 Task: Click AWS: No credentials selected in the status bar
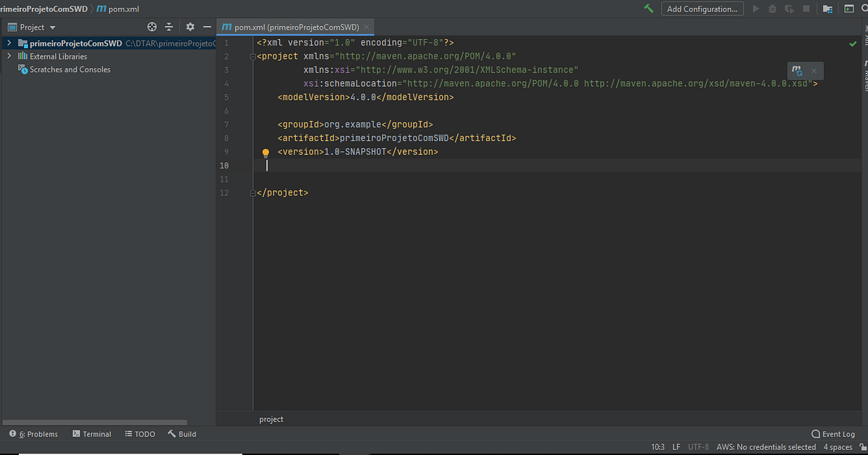click(766, 447)
